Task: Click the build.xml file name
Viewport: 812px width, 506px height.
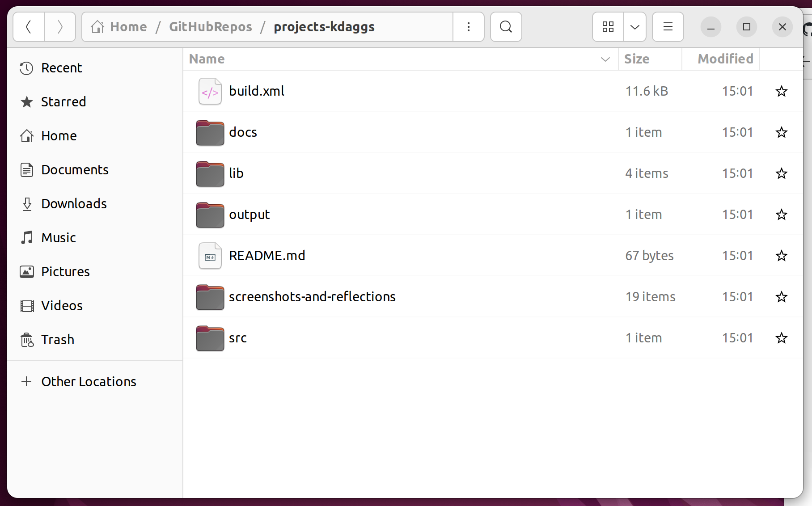Action: (x=257, y=91)
